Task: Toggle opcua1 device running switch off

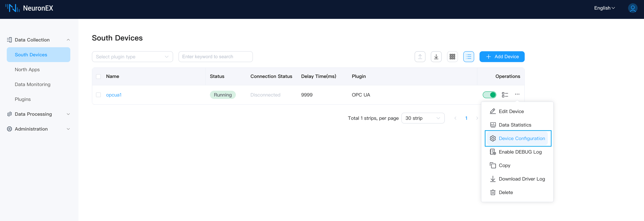Action: (489, 95)
